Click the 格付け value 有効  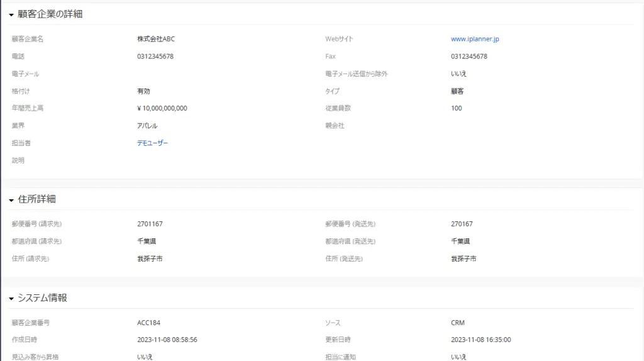[x=143, y=91]
